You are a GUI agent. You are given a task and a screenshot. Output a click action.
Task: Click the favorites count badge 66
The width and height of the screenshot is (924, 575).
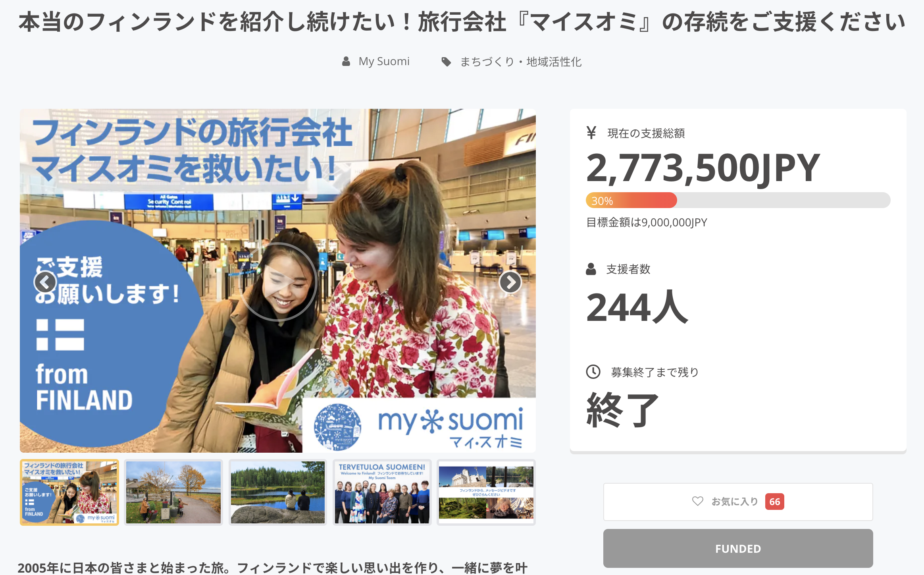[774, 502]
